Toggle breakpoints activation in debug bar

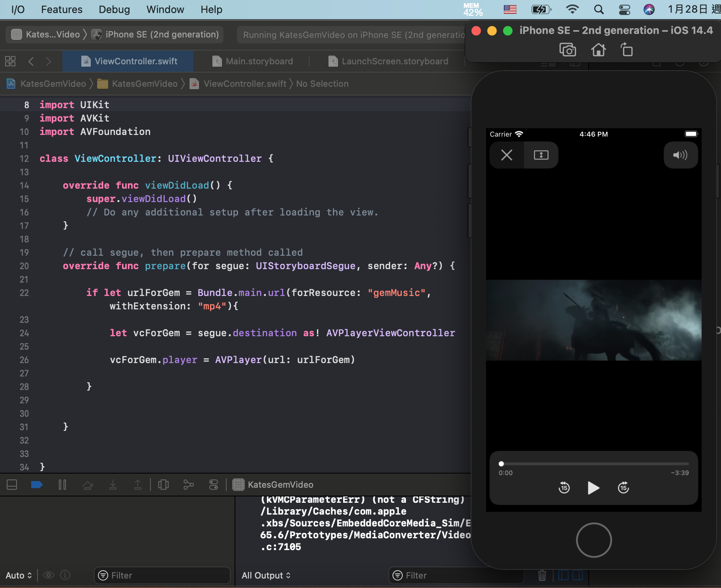point(37,485)
